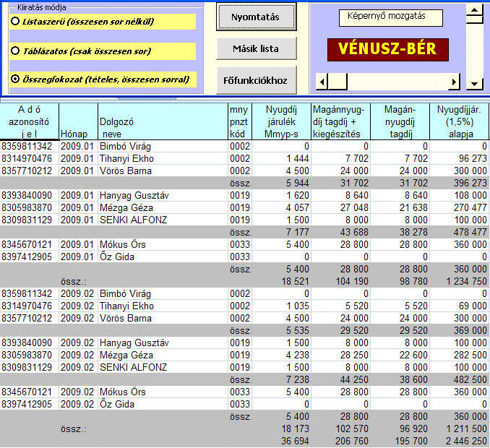
Task: Select Hanyag Gusztáv in the 2009.02 row
Action: tap(134, 343)
